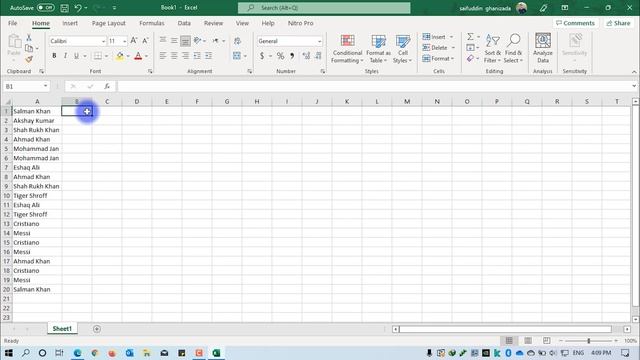
Task: Click yellow Fill Color swatch
Action: tap(120, 56)
